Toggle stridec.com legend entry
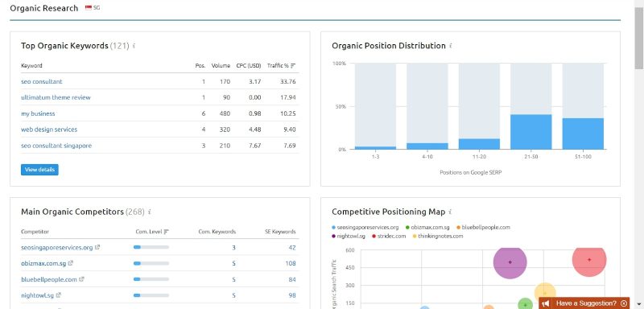 [389, 237]
